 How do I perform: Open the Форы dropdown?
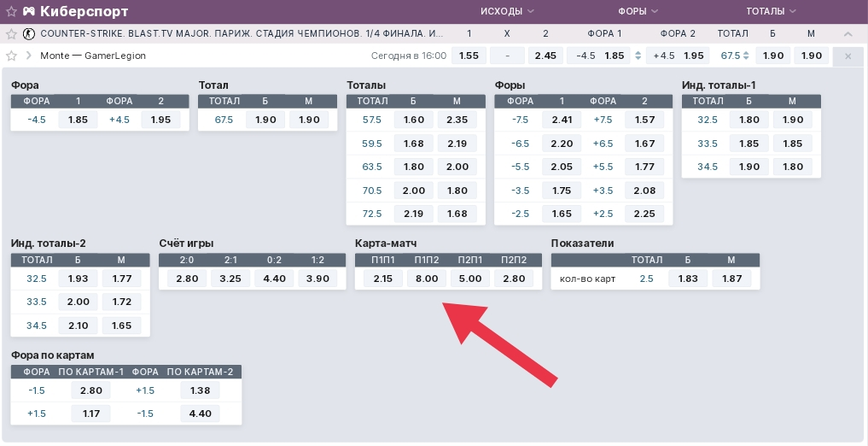point(638,11)
